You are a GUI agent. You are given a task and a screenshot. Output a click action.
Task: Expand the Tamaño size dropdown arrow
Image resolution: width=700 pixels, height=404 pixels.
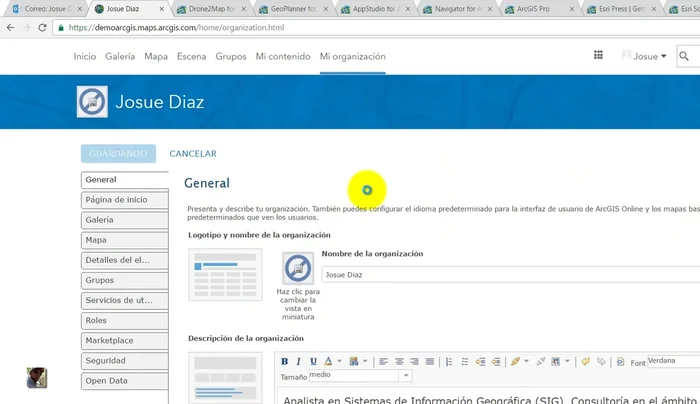(406, 375)
